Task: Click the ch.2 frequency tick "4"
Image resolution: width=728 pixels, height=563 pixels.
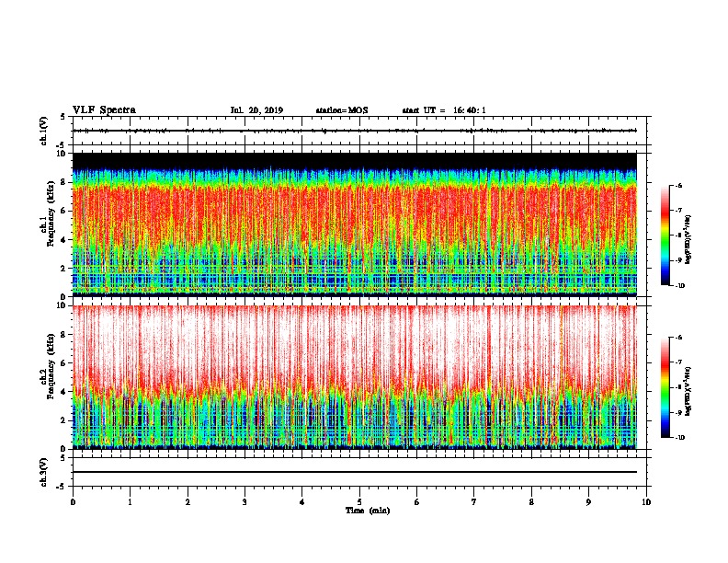Action: coord(63,392)
